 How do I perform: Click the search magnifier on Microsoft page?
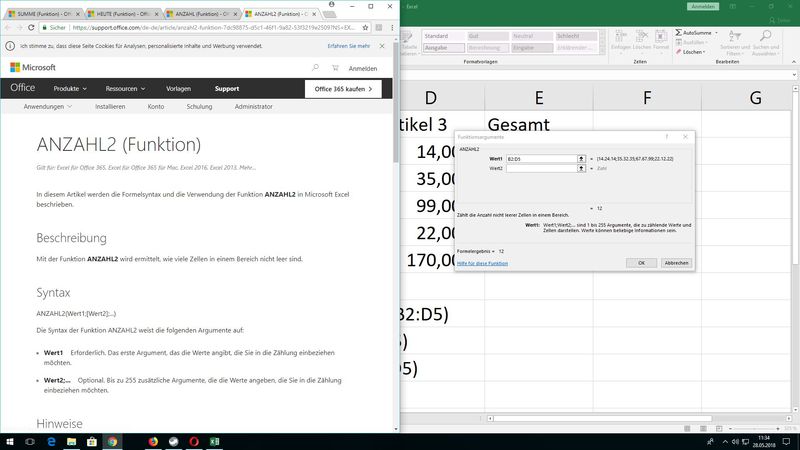pyautogui.click(x=315, y=67)
